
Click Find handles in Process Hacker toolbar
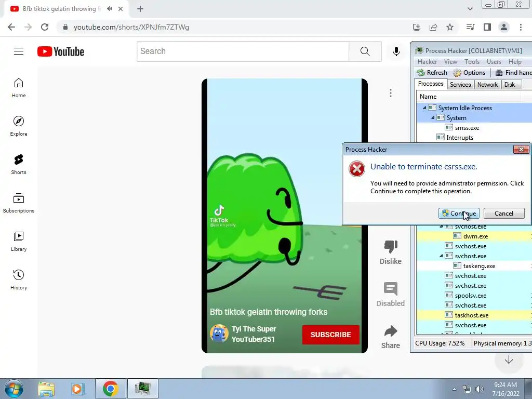513,73
